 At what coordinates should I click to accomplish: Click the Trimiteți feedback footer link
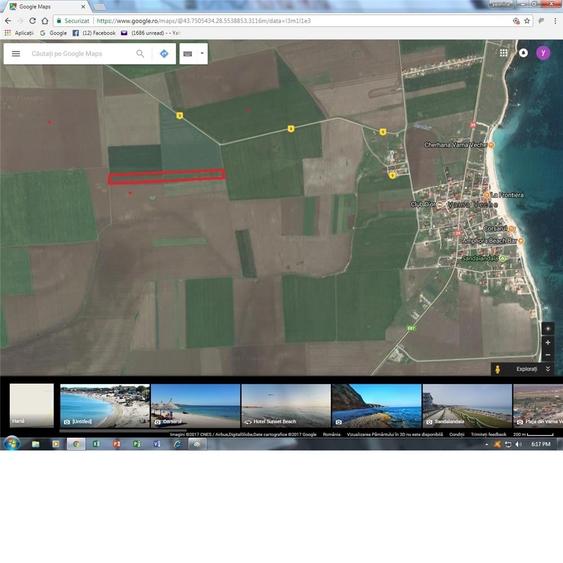[x=488, y=434]
